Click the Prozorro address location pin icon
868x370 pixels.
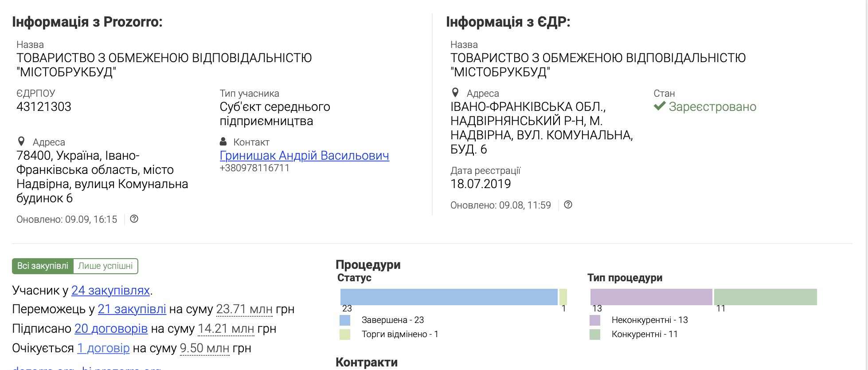tap(21, 142)
